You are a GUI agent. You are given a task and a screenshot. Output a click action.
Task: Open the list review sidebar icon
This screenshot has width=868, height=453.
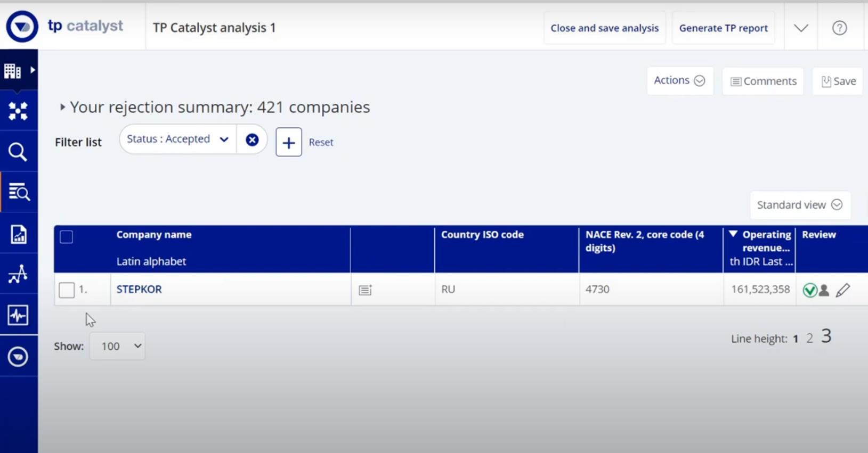click(19, 192)
